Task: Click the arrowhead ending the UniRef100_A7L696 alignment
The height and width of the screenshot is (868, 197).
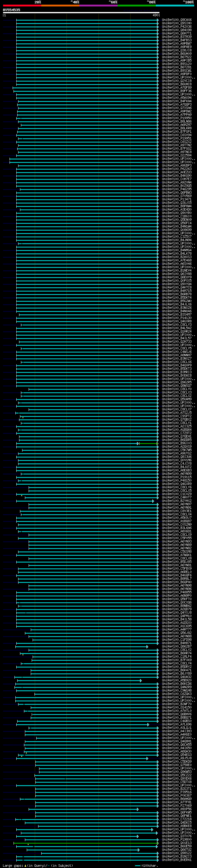Action: pos(148,725)
